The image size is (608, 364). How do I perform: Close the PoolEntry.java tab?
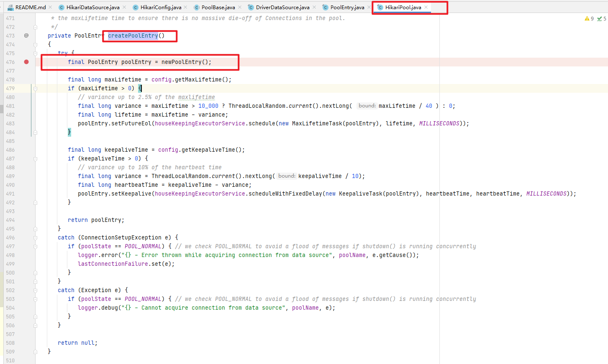[369, 7]
